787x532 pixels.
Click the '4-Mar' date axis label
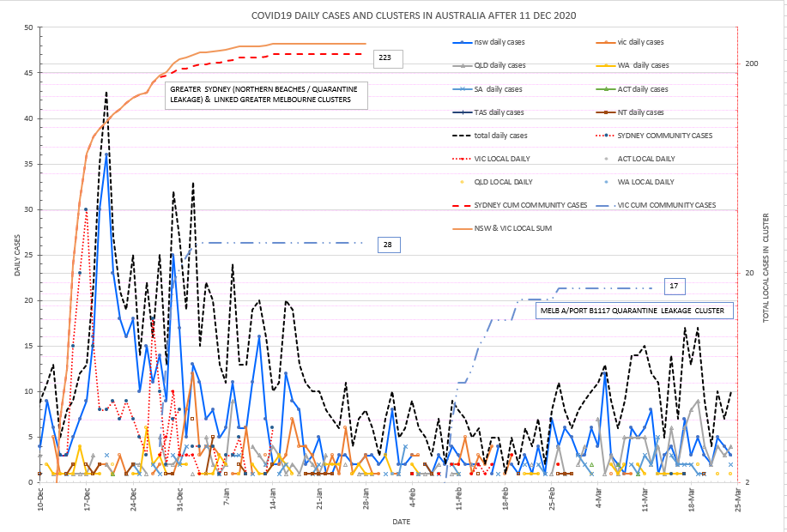pyautogui.click(x=598, y=499)
